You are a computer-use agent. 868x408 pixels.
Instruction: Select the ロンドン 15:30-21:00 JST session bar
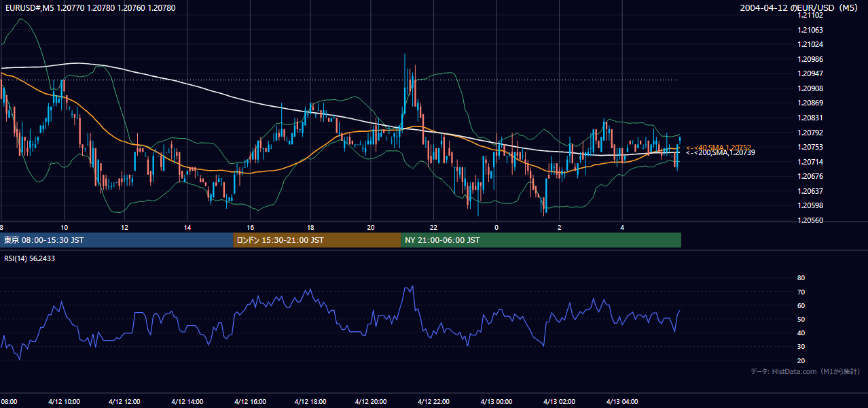point(317,240)
